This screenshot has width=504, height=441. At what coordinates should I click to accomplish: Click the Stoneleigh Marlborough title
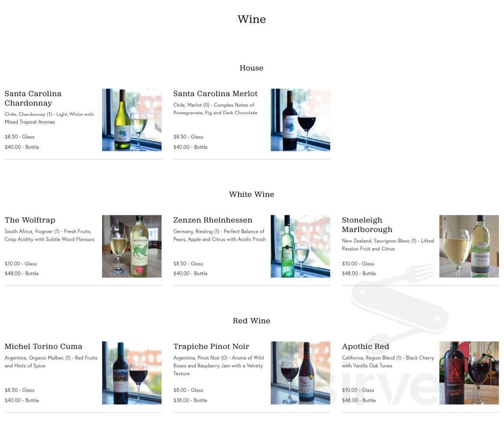point(367,225)
